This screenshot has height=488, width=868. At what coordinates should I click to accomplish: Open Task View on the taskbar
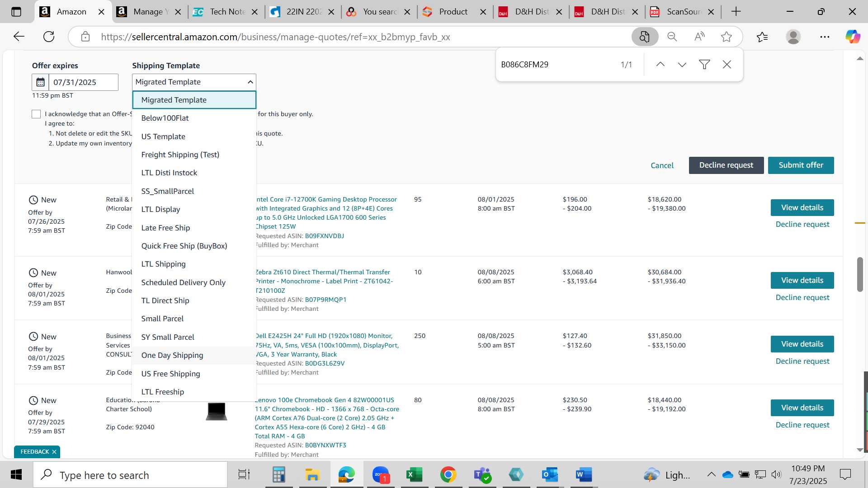pos(244,475)
